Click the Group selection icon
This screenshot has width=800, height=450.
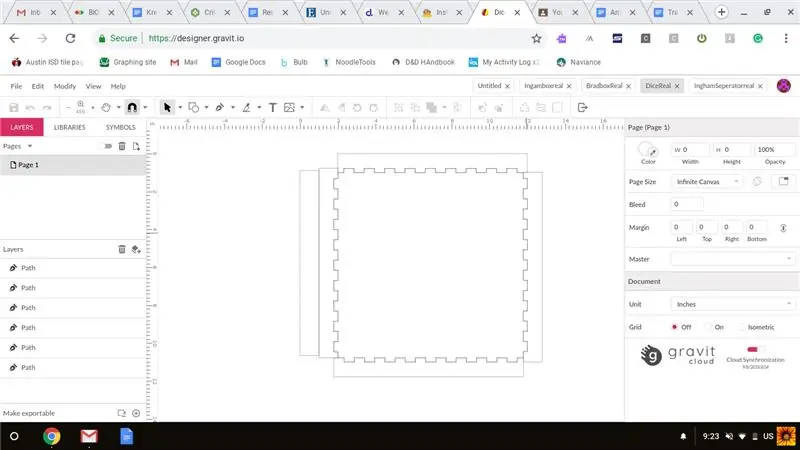point(398,108)
